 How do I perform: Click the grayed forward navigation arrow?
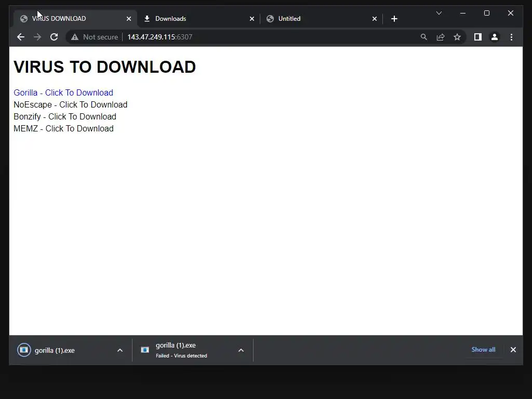click(37, 37)
